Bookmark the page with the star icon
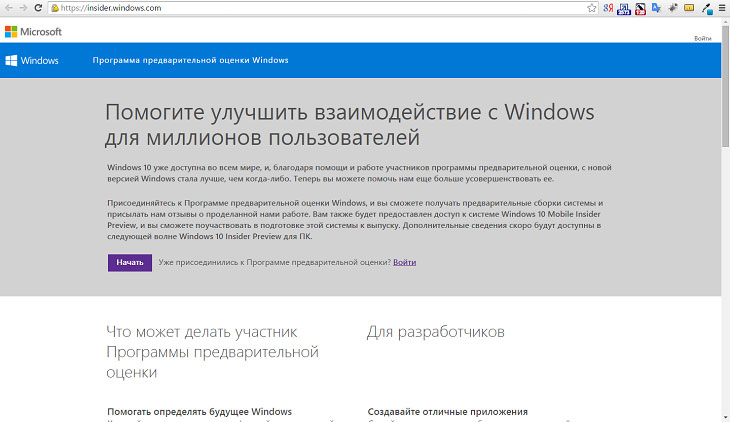The width and height of the screenshot is (730, 422). click(x=592, y=8)
